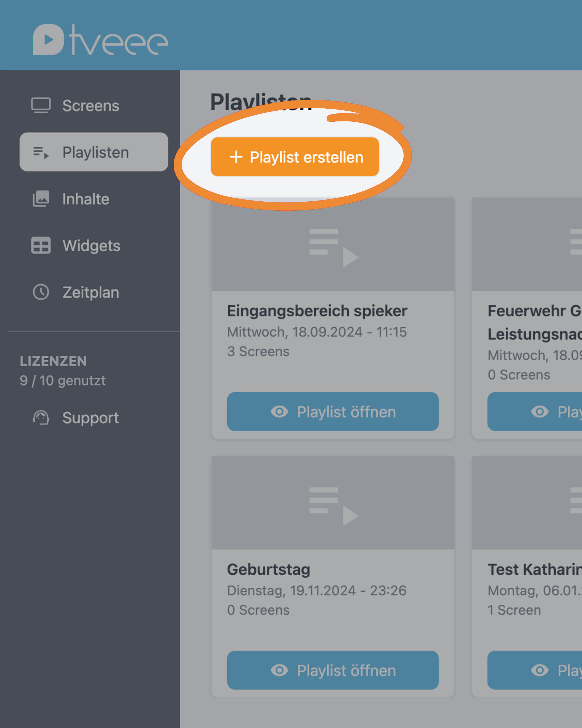582x728 pixels.
Task: Click the tveee logo
Action: (100, 40)
